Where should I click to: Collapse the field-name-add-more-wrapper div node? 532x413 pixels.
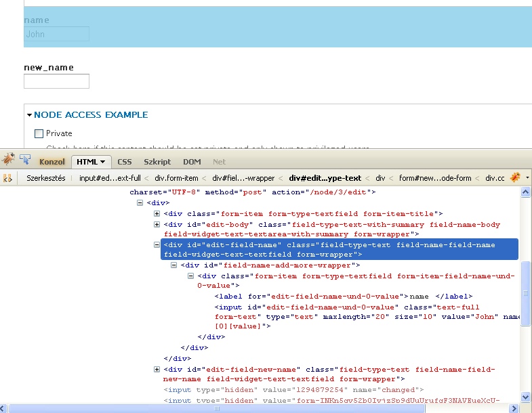[x=174, y=265]
